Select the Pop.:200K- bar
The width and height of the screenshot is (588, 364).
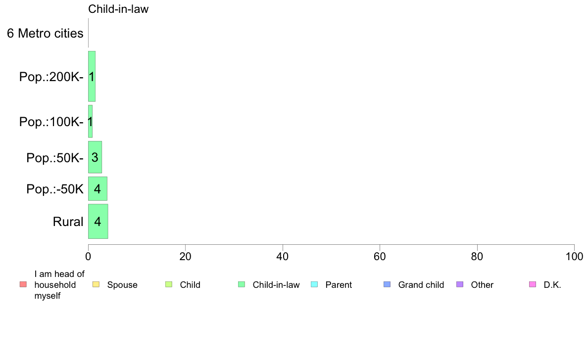coord(92,76)
